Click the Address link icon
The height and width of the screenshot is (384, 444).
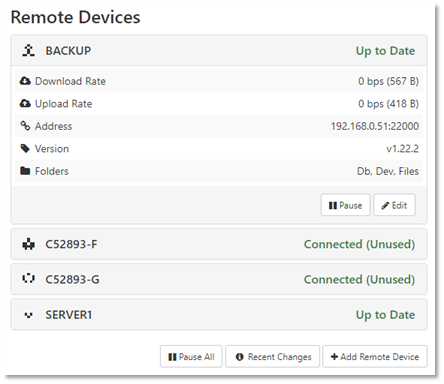25,126
